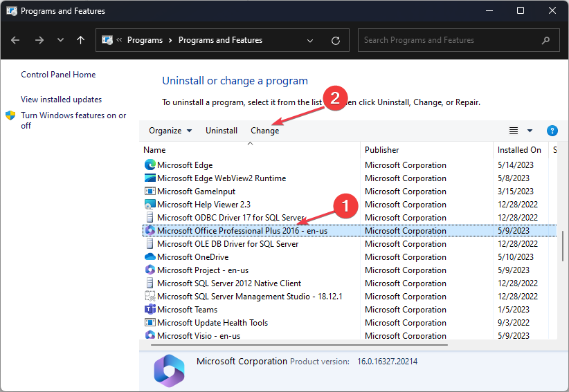Click the vertical scrollbar thumb of program list
569x392 pixels.
[563, 245]
